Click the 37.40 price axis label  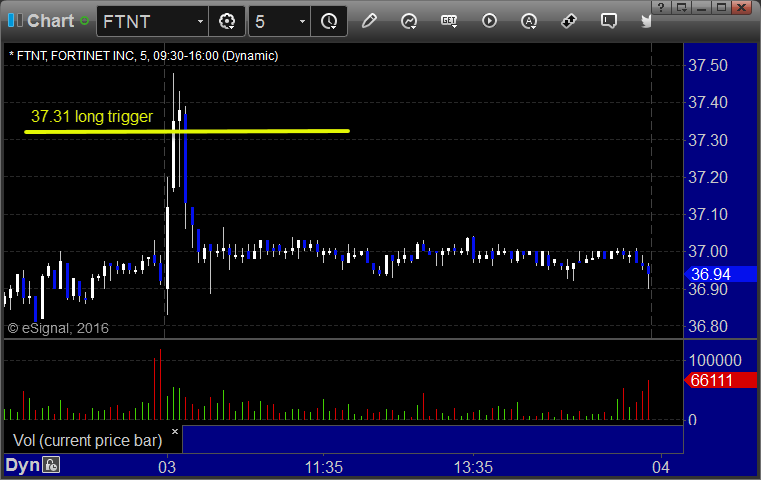[708, 102]
